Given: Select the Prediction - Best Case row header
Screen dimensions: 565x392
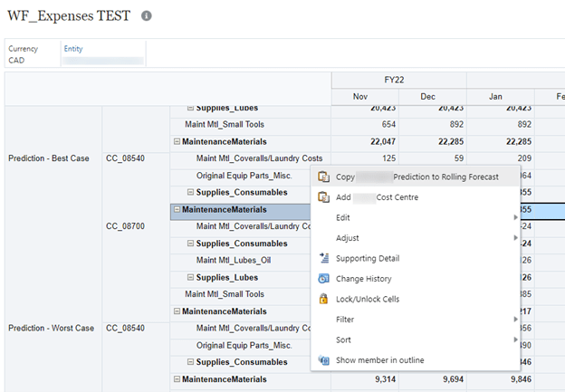Looking at the screenshot, I should tap(49, 158).
